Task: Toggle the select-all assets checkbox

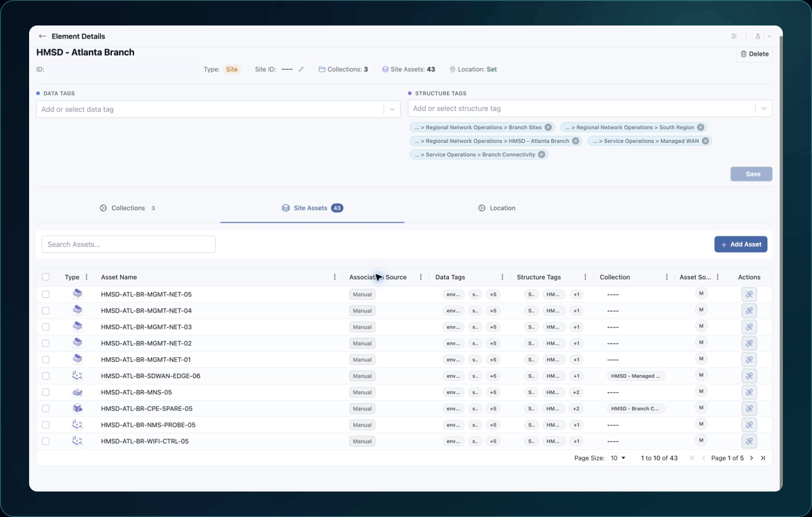Action: (46, 277)
